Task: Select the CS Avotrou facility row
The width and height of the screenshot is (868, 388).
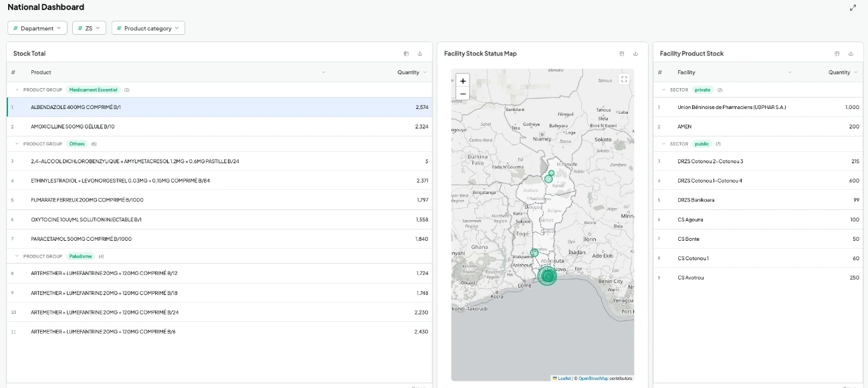Action: click(x=758, y=278)
